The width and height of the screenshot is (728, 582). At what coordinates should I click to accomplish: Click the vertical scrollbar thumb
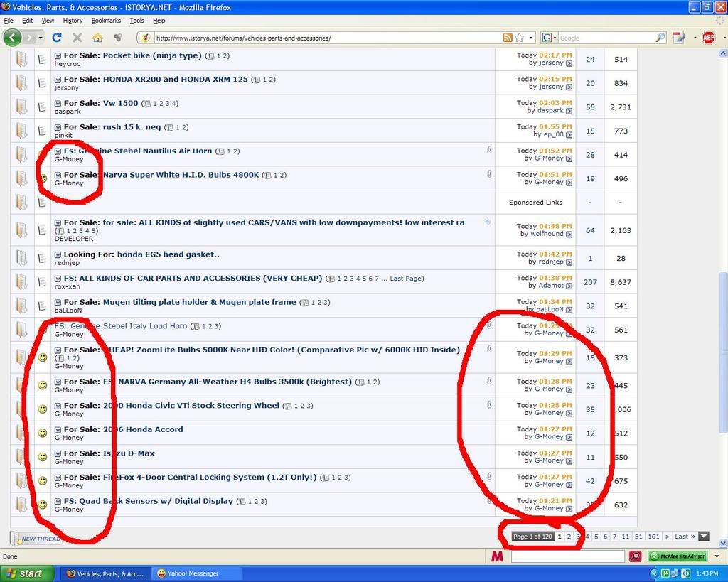pyautogui.click(x=723, y=352)
